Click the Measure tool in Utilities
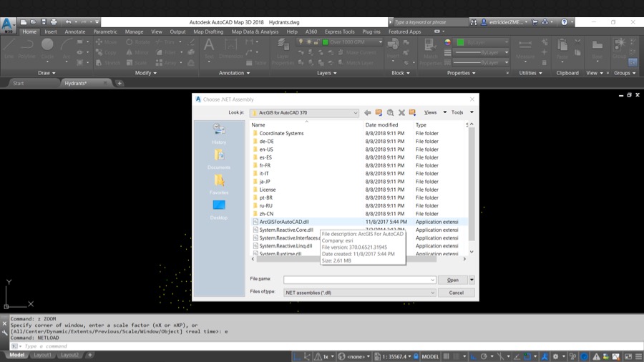 [525, 49]
